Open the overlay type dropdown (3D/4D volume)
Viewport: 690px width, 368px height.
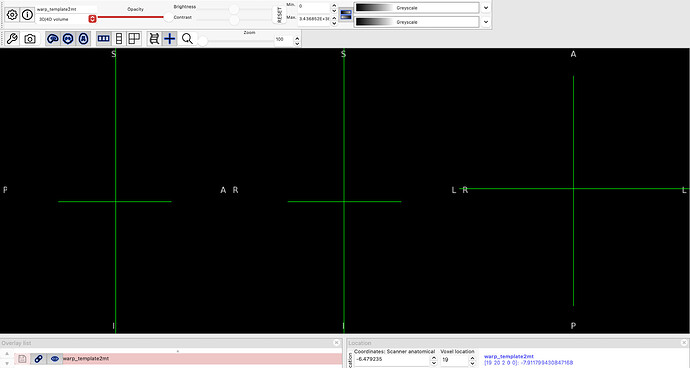point(67,19)
